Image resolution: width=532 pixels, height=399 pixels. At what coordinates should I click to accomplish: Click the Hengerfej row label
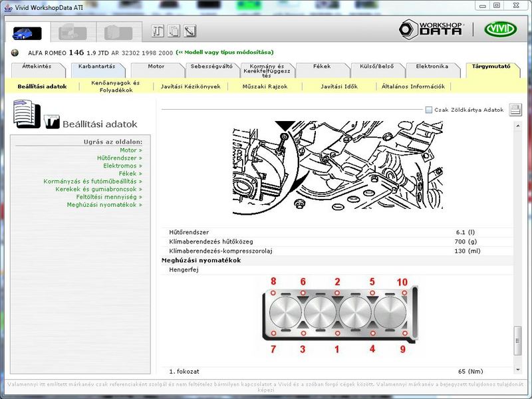click(x=184, y=270)
